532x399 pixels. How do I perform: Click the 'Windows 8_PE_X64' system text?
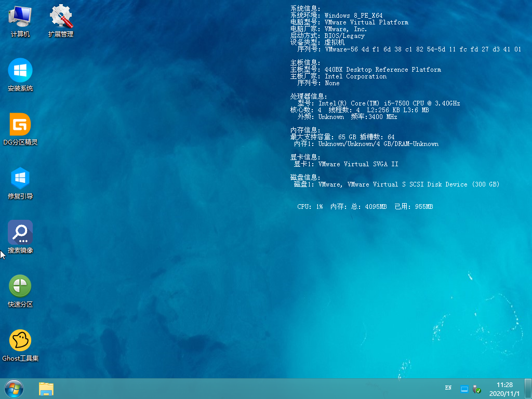[x=353, y=16]
